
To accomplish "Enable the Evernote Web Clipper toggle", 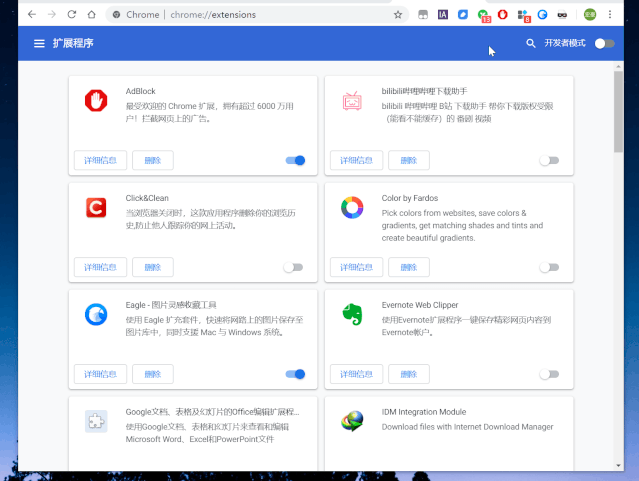I will click(x=549, y=374).
